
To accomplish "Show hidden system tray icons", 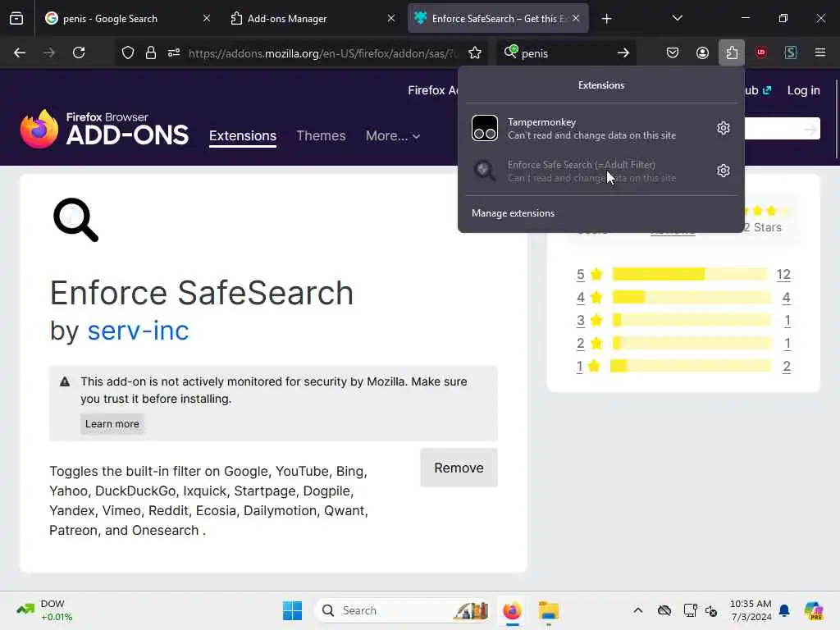I will [x=637, y=610].
